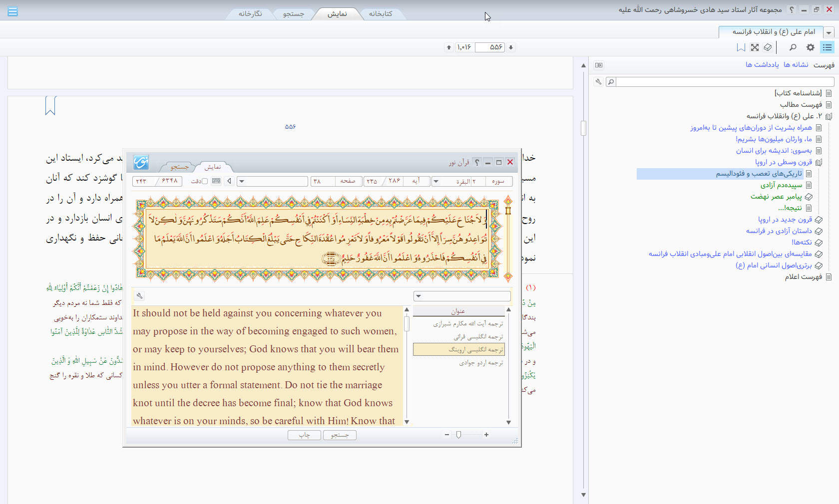839x504 pixels.
Task: Click the آیه number field showing ۲۳۵
Action: coord(372,181)
